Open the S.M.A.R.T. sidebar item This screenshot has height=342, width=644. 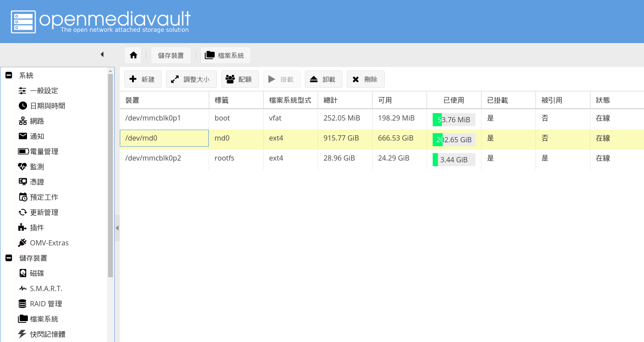pos(46,288)
